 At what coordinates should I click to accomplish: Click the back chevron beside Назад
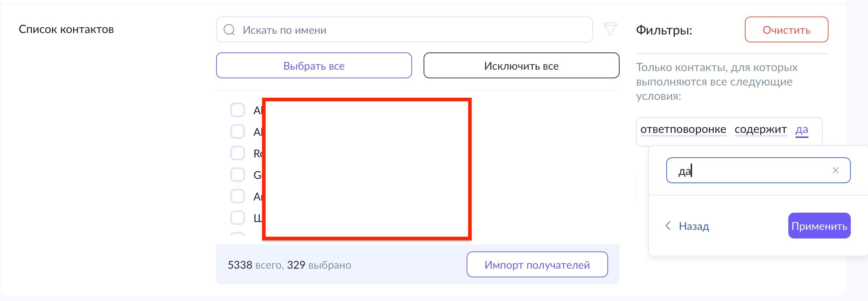[668, 226]
